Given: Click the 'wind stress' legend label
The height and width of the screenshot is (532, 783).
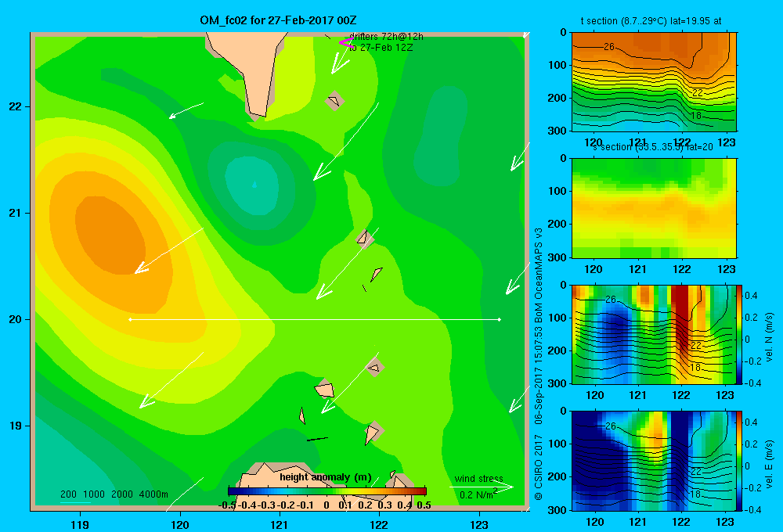Looking at the screenshot, I should [478, 478].
